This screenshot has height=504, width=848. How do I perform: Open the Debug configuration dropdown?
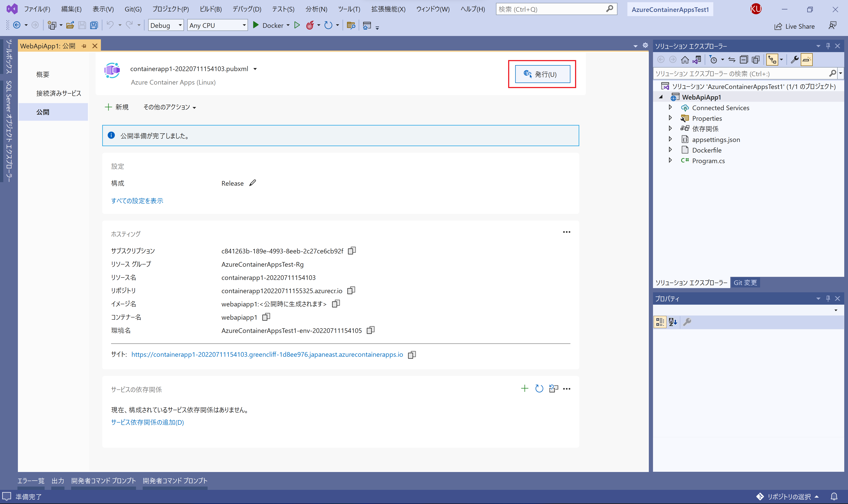pyautogui.click(x=166, y=25)
